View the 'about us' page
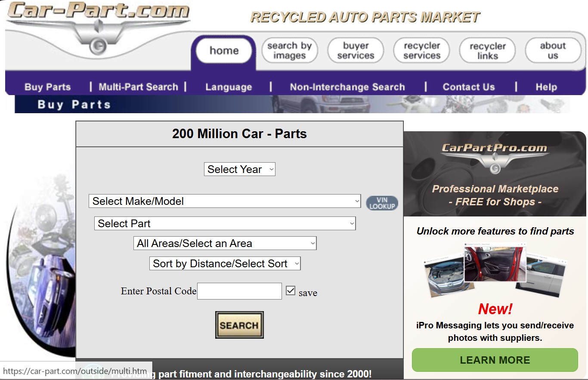Viewport: 588px width, 380px height. (552, 50)
